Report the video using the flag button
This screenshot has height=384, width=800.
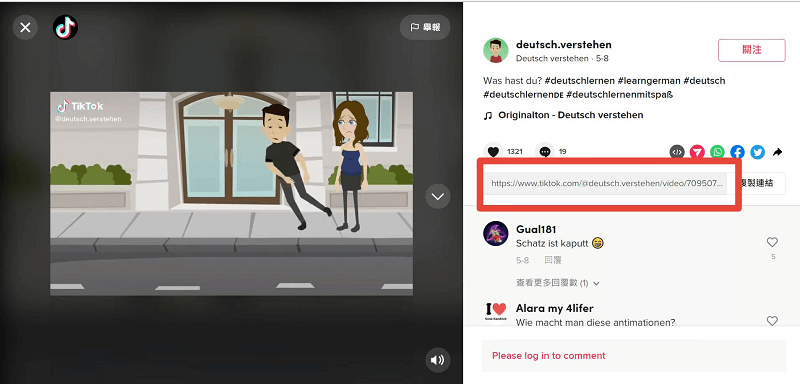(425, 28)
